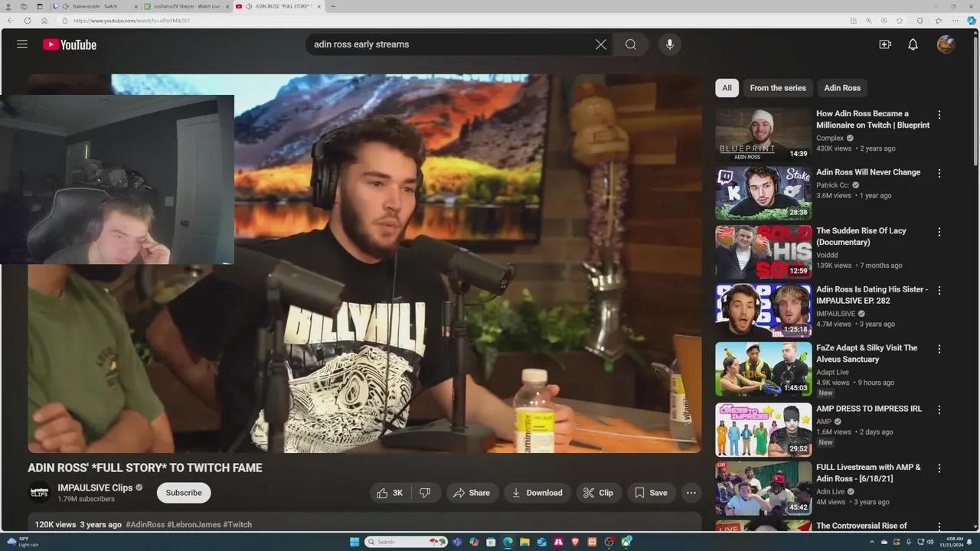This screenshot has width=980, height=551.
Task: Dislike the video with thumbs down
Action: tap(426, 493)
